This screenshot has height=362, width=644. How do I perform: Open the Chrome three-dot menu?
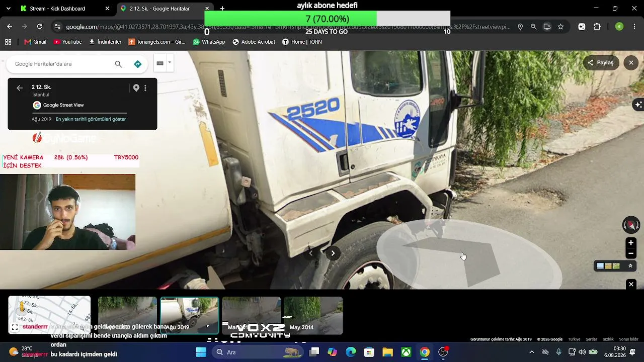[x=634, y=27]
